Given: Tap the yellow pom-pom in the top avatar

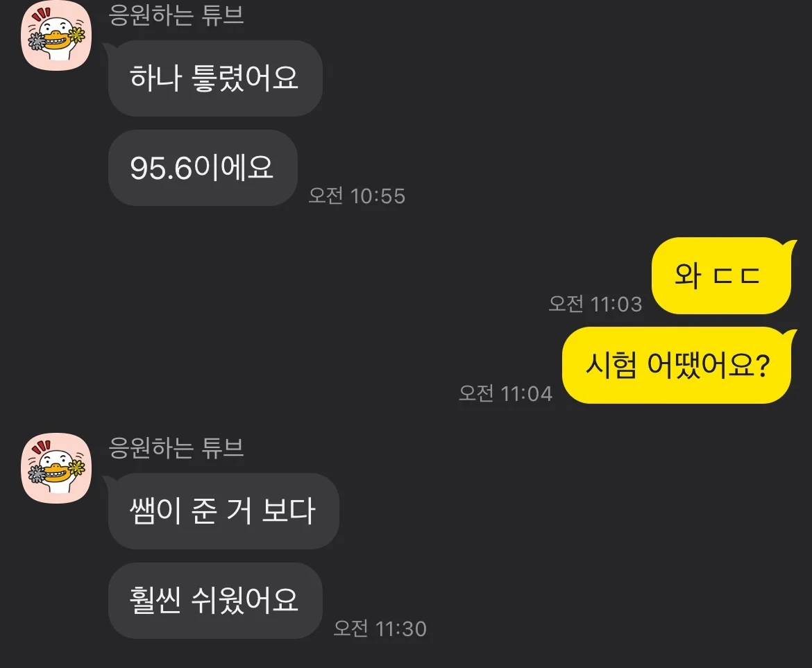Looking at the screenshot, I should [x=77, y=35].
